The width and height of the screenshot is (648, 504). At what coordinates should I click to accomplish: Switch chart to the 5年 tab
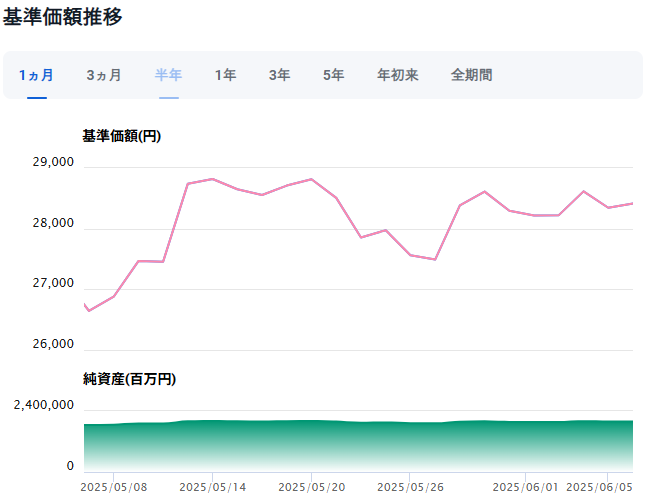(x=334, y=75)
